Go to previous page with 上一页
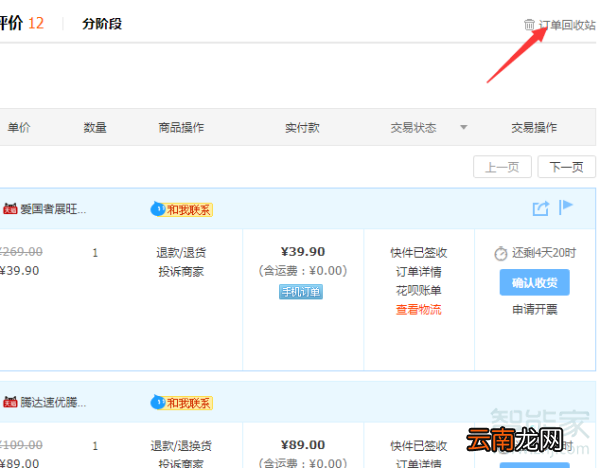This screenshot has height=468, width=600. [502, 167]
